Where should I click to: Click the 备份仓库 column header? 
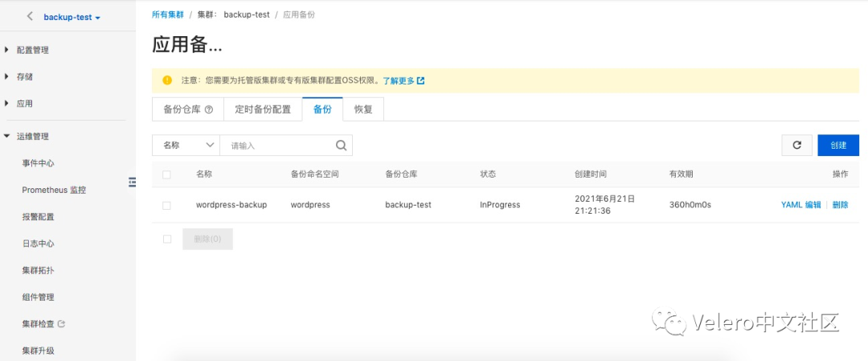[401, 174]
